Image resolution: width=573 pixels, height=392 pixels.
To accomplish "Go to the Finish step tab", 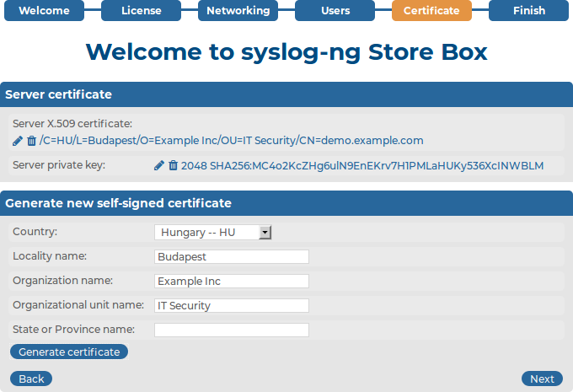I will (x=529, y=11).
